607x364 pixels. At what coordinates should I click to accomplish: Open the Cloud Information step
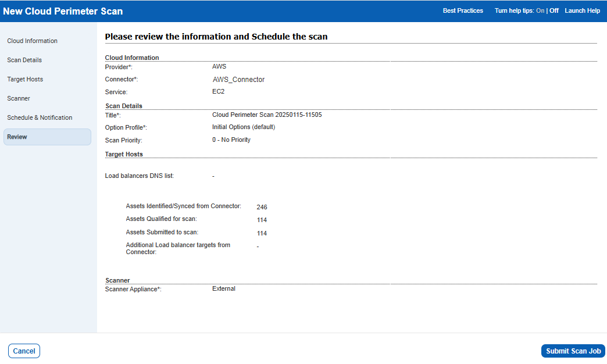pos(32,41)
